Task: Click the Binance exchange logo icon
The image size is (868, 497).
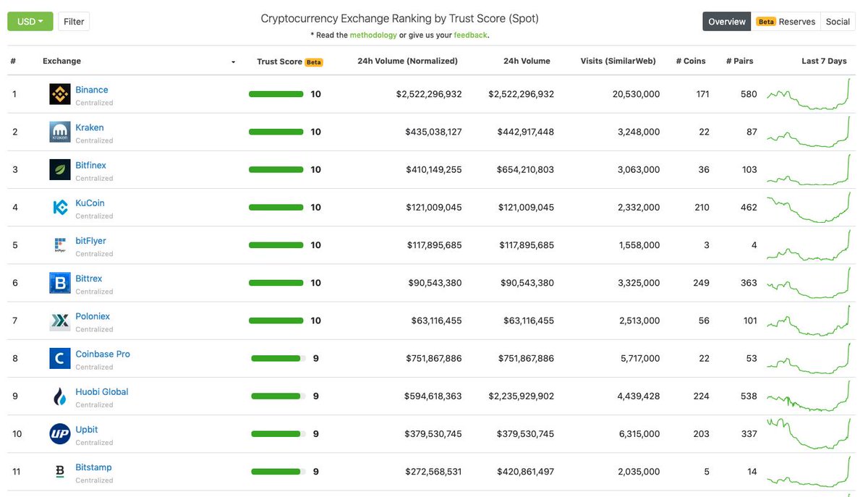Action: pyautogui.click(x=60, y=94)
